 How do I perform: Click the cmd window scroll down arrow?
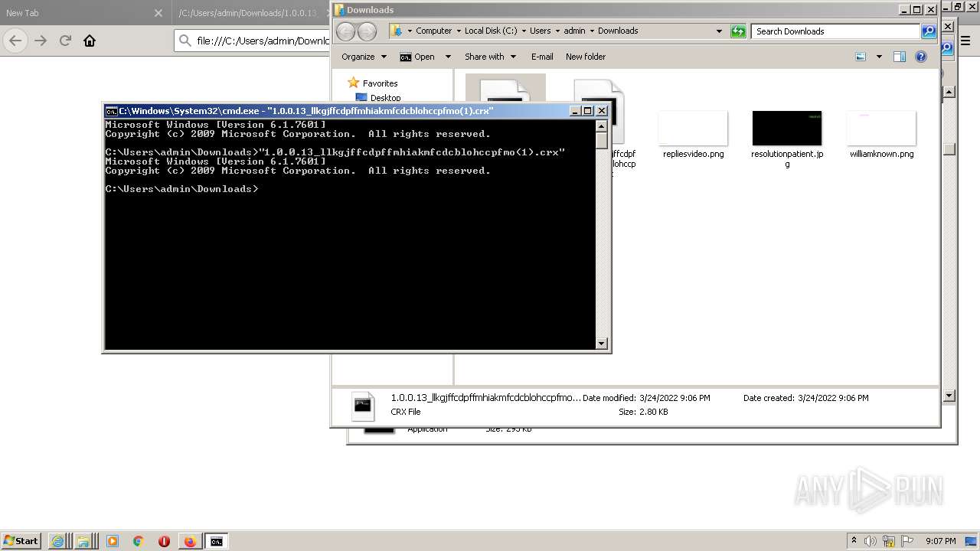602,344
